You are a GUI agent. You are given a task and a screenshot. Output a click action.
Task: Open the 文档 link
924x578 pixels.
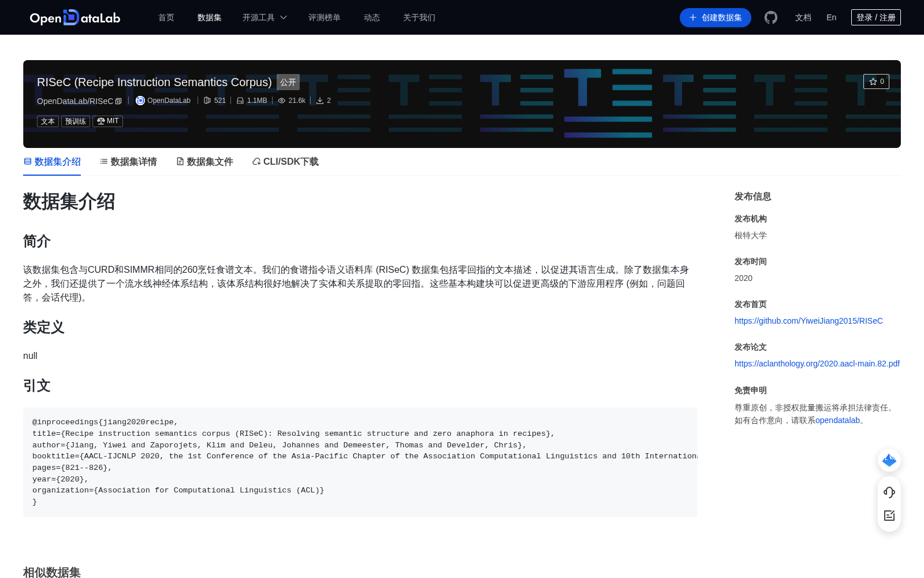tap(803, 17)
